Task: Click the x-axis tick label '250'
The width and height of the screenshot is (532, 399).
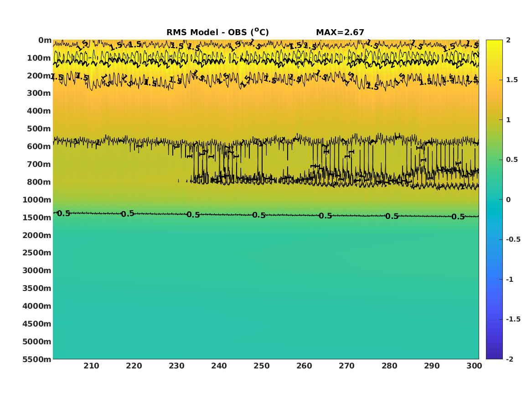Action: 262,366
